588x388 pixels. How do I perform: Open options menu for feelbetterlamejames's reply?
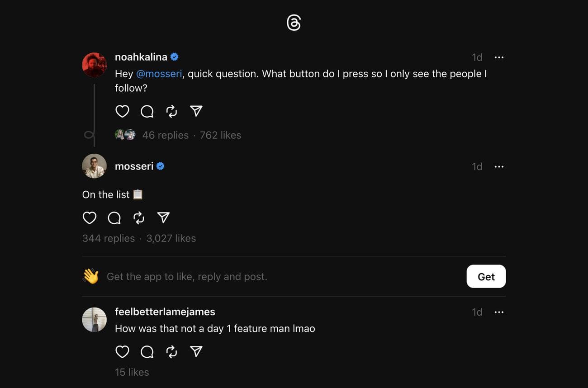click(499, 312)
